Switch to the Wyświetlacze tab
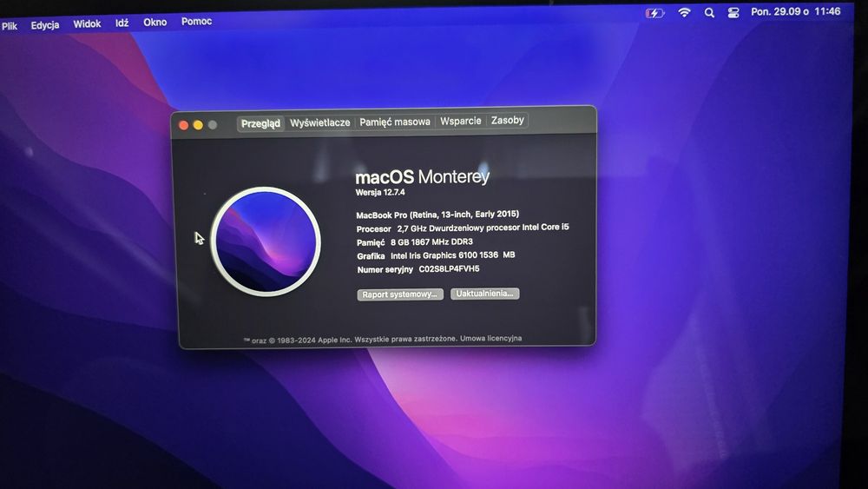The width and height of the screenshot is (868, 489). pyautogui.click(x=320, y=122)
